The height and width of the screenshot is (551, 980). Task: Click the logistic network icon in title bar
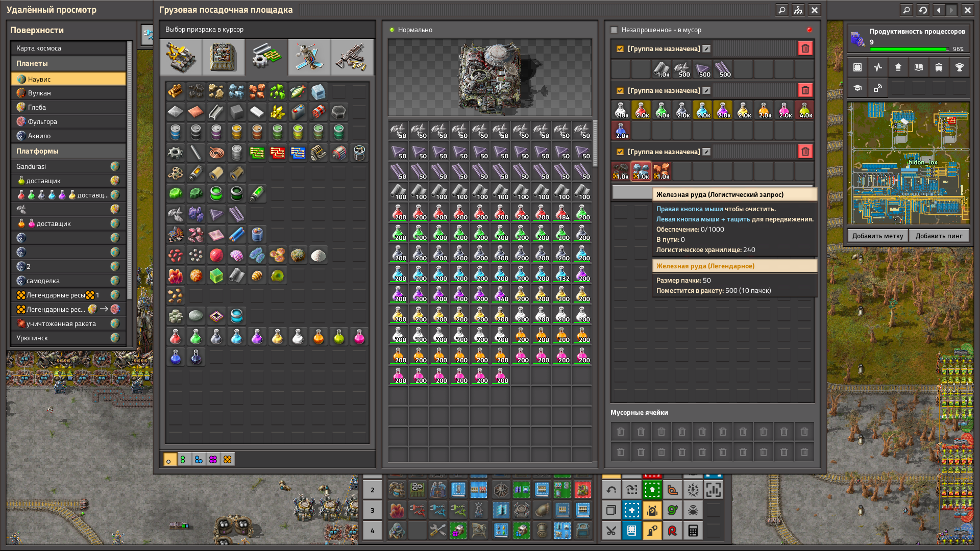tap(798, 10)
